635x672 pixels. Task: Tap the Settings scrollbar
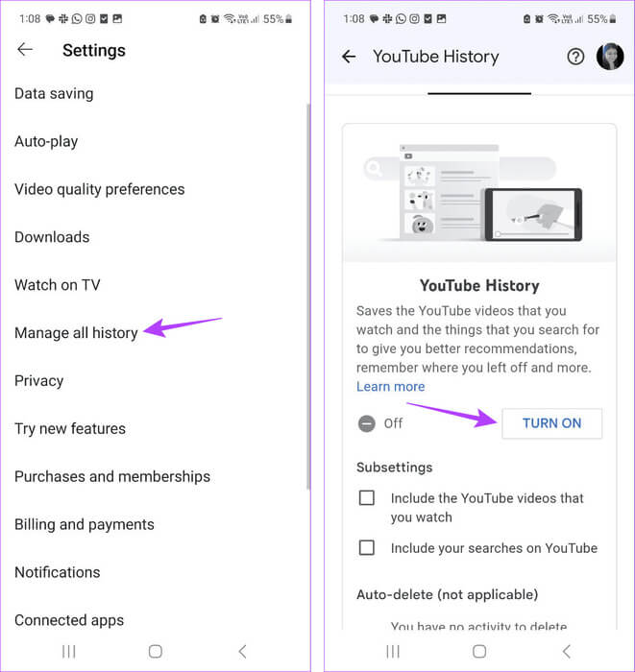pos(308,296)
